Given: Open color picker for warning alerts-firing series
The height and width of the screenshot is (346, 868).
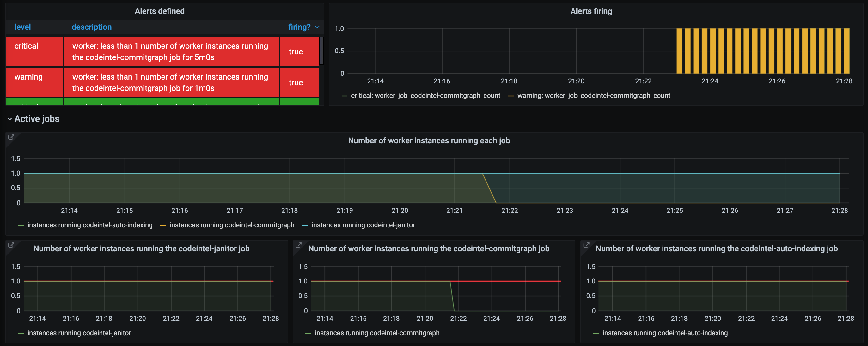Looking at the screenshot, I should coord(510,96).
